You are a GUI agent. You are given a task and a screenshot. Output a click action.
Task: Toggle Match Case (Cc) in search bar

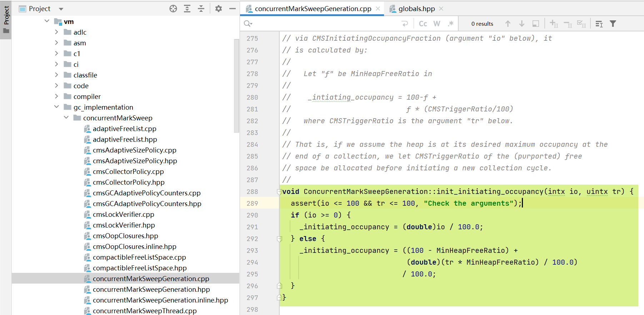[423, 24]
